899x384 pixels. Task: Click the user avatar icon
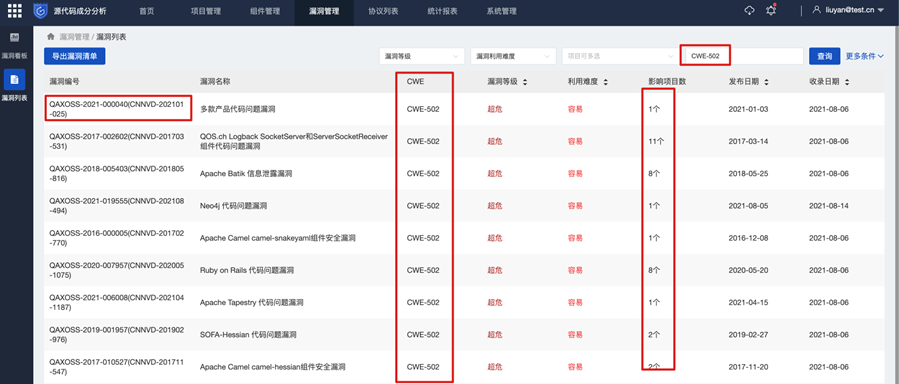(x=817, y=10)
